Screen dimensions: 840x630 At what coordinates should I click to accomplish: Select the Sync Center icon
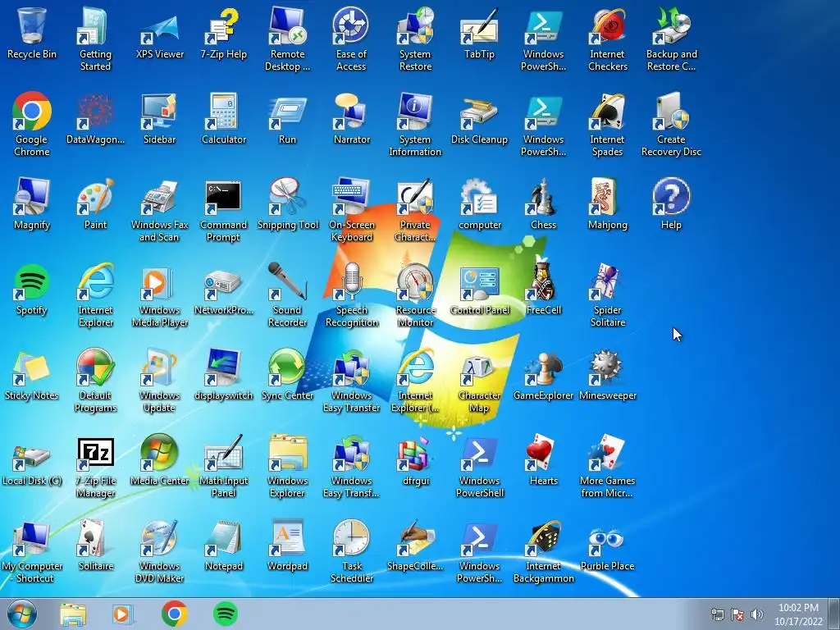(x=288, y=374)
